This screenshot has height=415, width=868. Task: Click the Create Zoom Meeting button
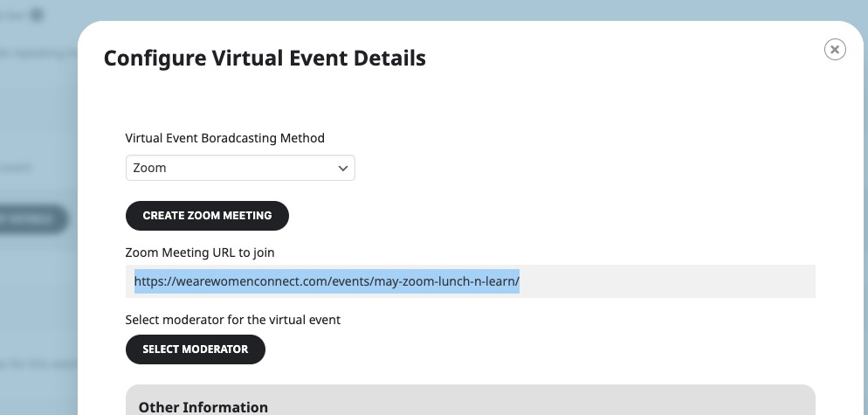[207, 216]
